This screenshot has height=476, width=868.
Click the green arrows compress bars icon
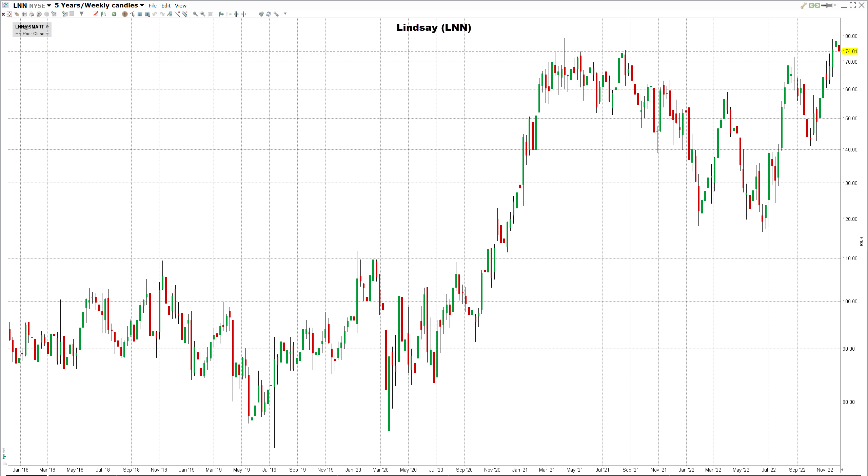tap(243, 14)
